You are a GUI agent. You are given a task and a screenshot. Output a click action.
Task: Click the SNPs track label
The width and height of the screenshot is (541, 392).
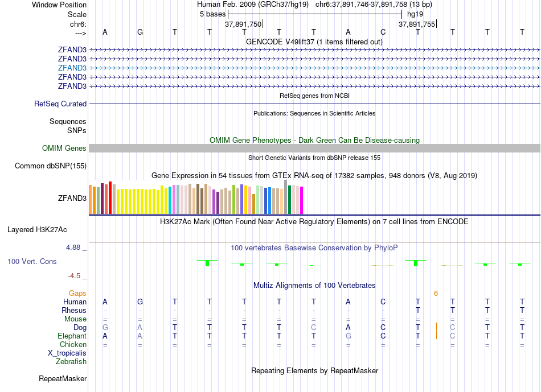point(77,130)
